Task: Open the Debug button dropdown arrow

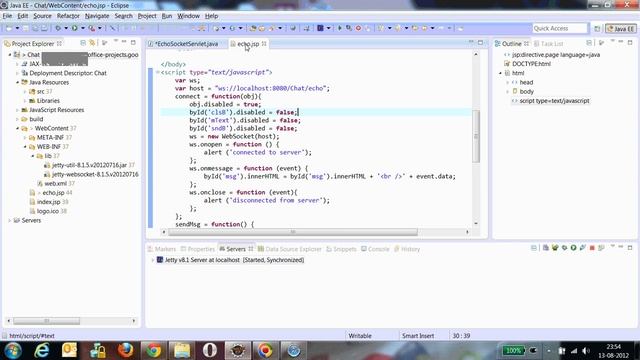Action: 66,28
